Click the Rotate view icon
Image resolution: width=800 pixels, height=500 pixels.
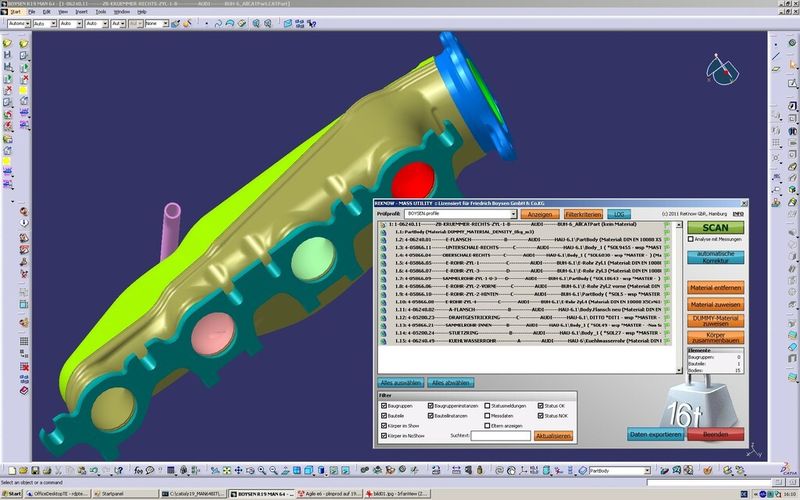coord(250,470)
